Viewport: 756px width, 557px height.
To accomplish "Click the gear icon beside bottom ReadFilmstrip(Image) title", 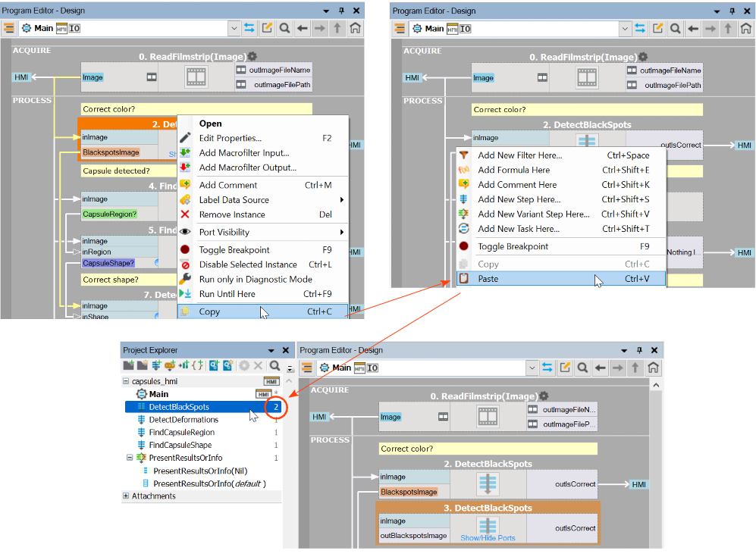I will [x=543, y=396].
